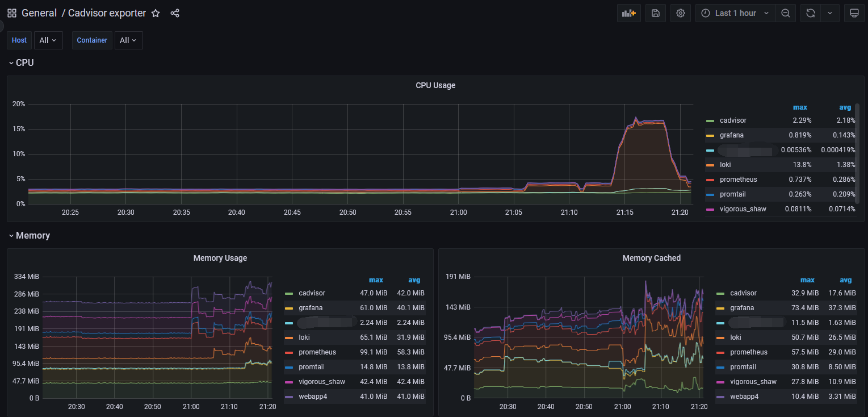Select webapp4 avg 3.31 MiB cached value
868x417 pixels.
(x=842, y=397)
